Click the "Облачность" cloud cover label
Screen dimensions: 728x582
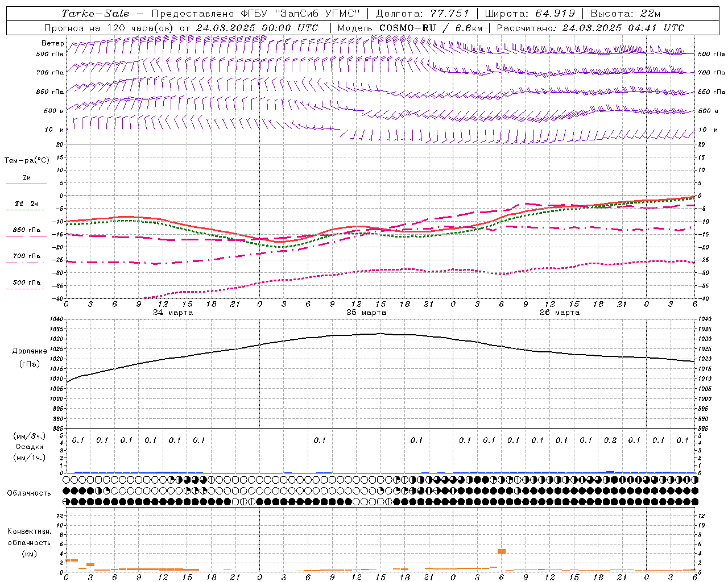tap(29, 493)
